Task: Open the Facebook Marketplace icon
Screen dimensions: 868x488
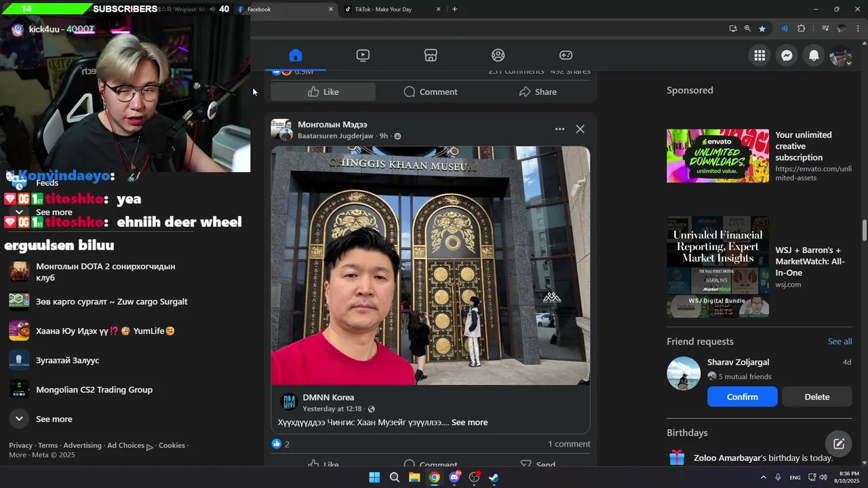Action: 431,55
